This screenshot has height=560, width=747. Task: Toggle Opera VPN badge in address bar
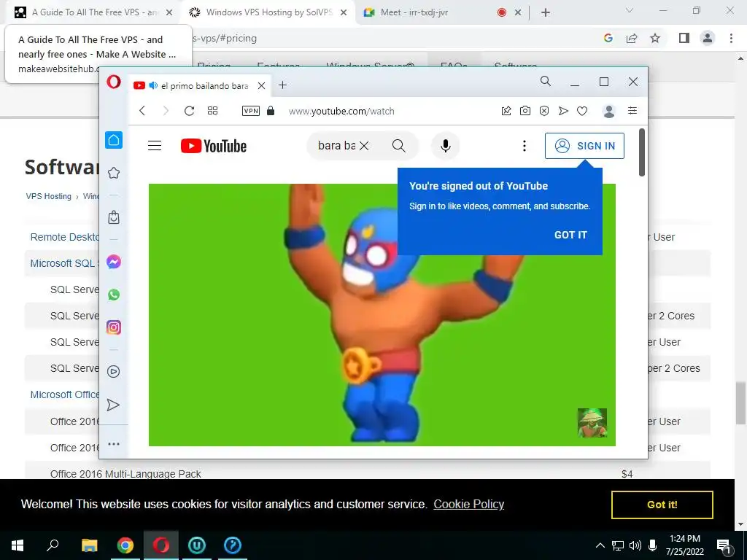coord(251,111)
